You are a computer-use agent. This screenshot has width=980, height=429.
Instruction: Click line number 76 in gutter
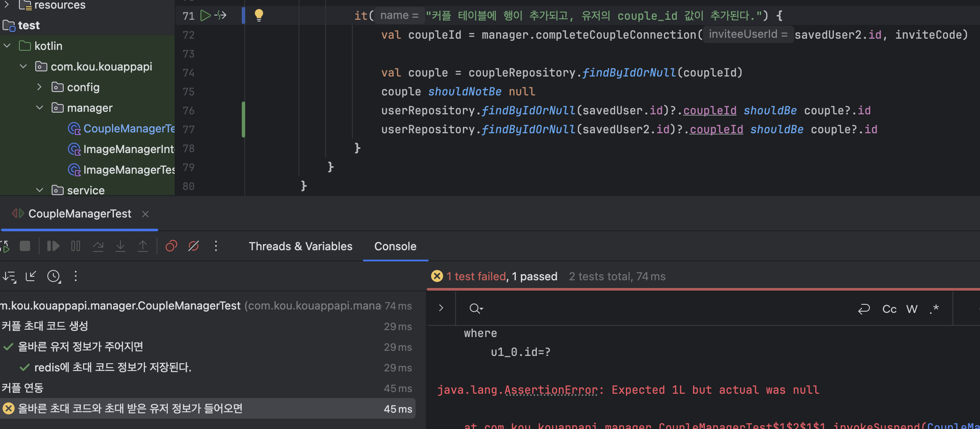pyautogui.click(x=188, y=110)
